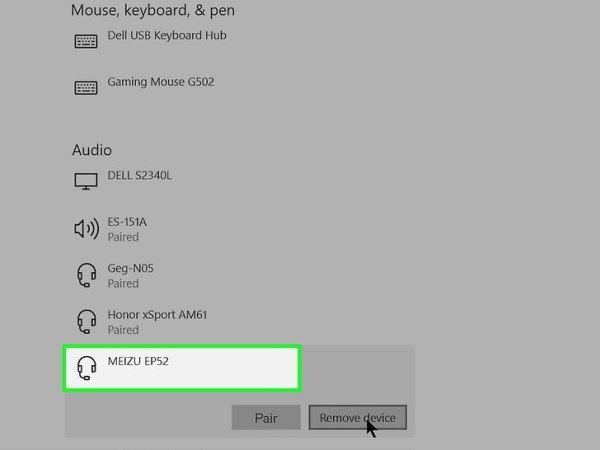Click the Honor xSport AM61 headset icon

coord(86,321)
